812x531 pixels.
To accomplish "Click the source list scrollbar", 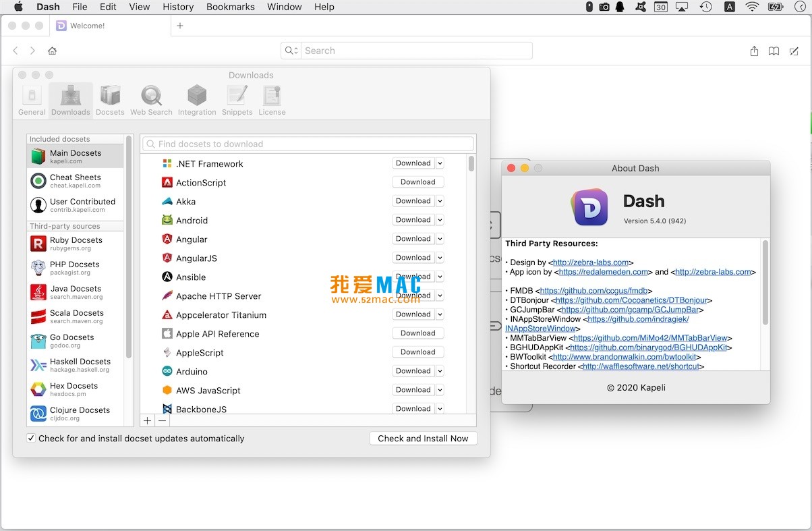I will point(128,246).
